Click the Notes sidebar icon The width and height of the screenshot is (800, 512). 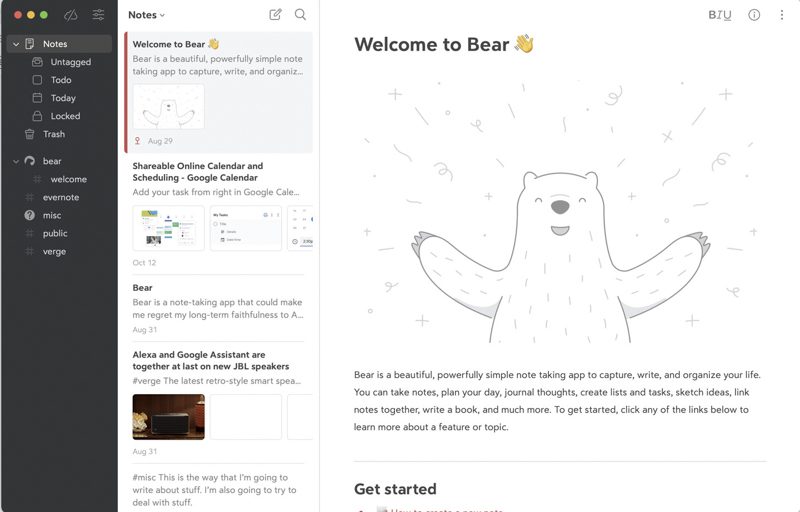pos(30,44)
